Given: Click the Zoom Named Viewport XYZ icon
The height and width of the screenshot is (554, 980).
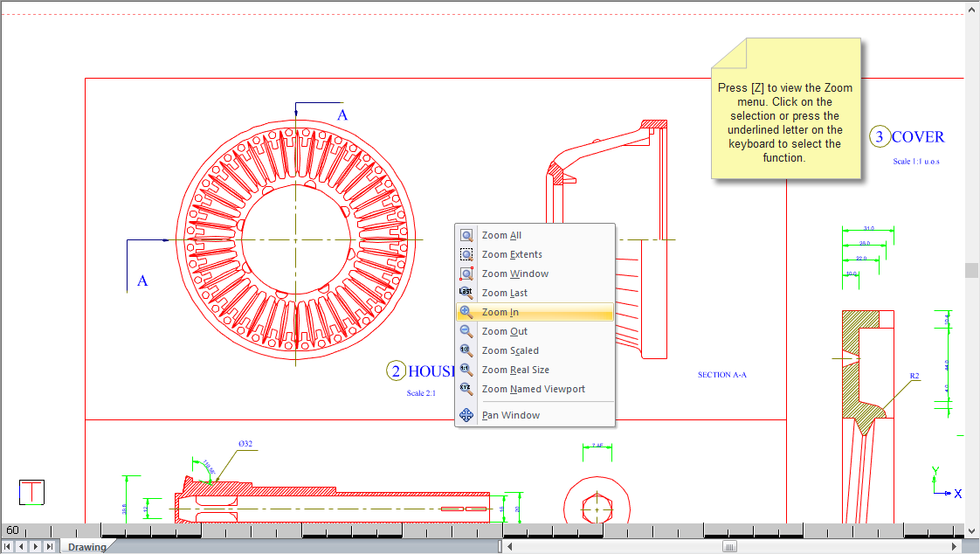Looking at the screenshot, I should [x=466, y=390].
